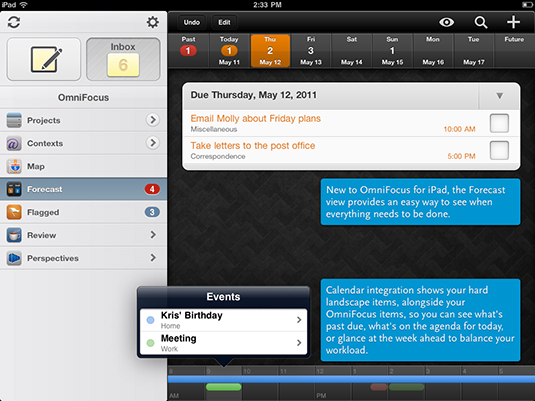
Task: Open Contexts in sidebar
Action: (x=84, y=143)
